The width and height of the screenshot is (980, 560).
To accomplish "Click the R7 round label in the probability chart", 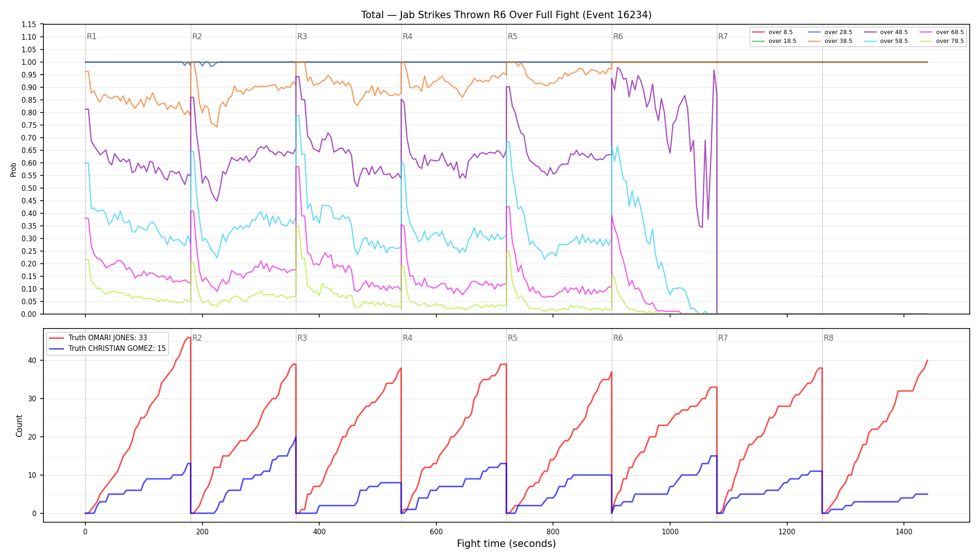I will point(723,36).
